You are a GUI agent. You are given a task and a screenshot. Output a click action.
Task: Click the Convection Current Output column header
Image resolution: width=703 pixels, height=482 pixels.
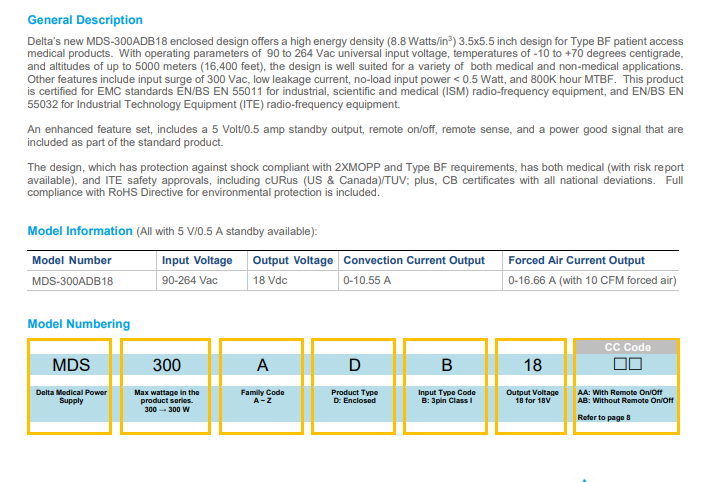click(x=414, y=260)
